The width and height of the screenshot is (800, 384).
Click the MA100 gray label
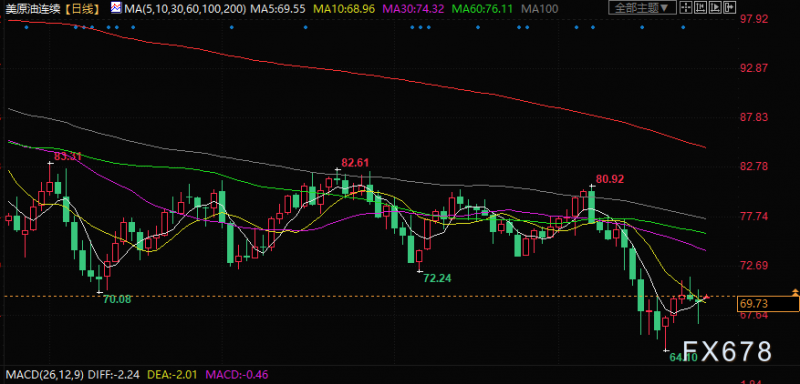coord(540,8)
